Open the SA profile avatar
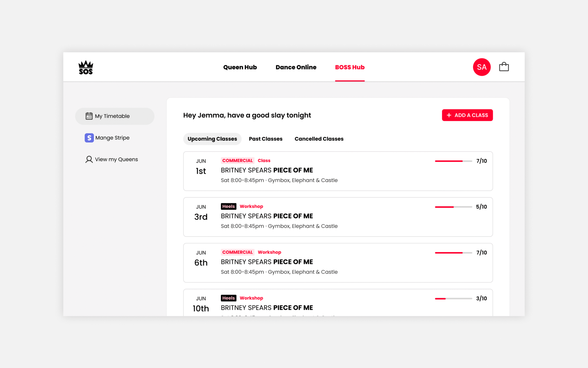 482,67
